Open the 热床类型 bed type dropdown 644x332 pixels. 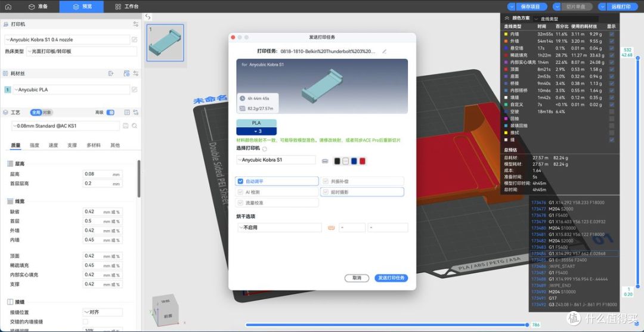click(x=82, y=51)
